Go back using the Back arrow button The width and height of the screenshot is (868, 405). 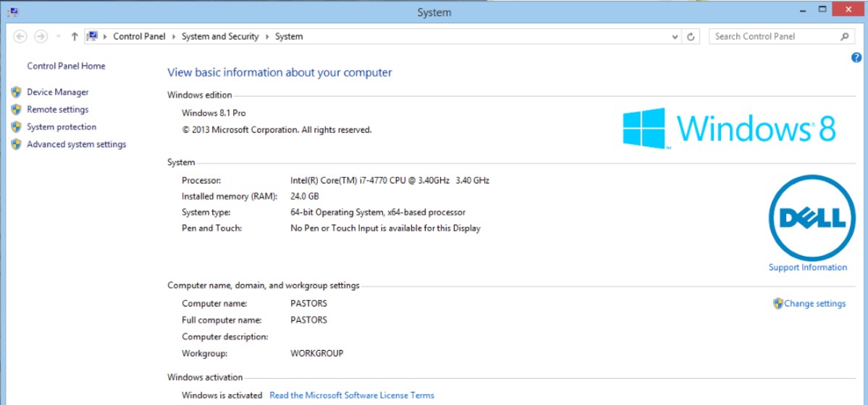[x=20, y=36]
